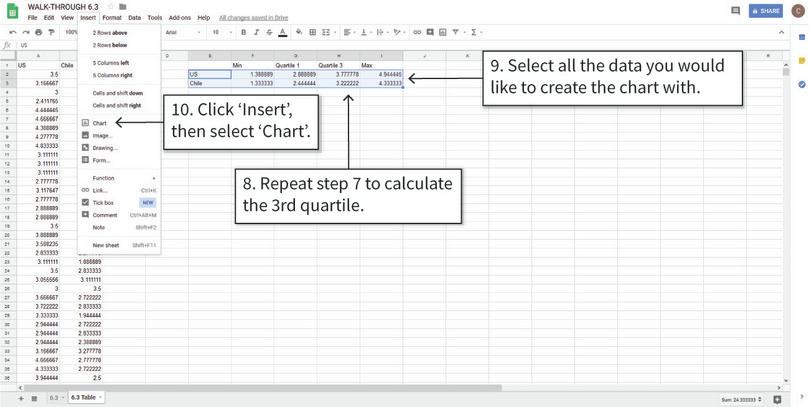Click the merge cells icon
Screen dimensions: 809x407
(x=326, y=32)
